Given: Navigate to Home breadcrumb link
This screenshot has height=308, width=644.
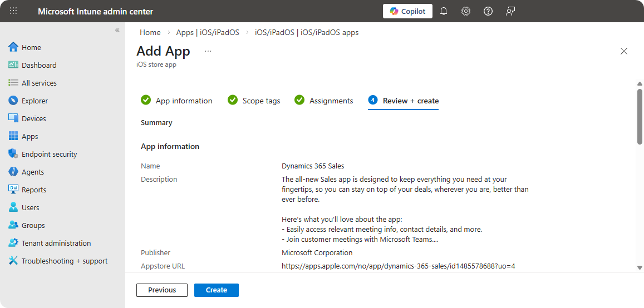Looking at the screenshot, I should (x=150, y=32).
